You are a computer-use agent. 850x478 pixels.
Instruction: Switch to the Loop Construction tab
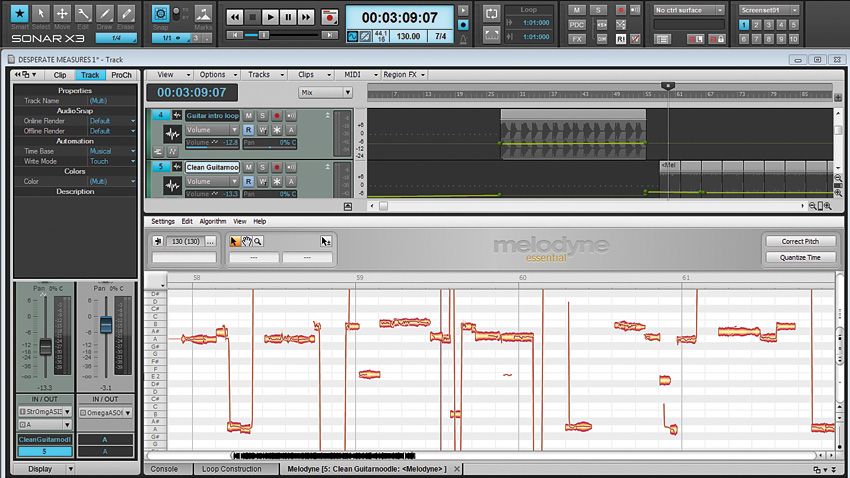pos(231,469)
